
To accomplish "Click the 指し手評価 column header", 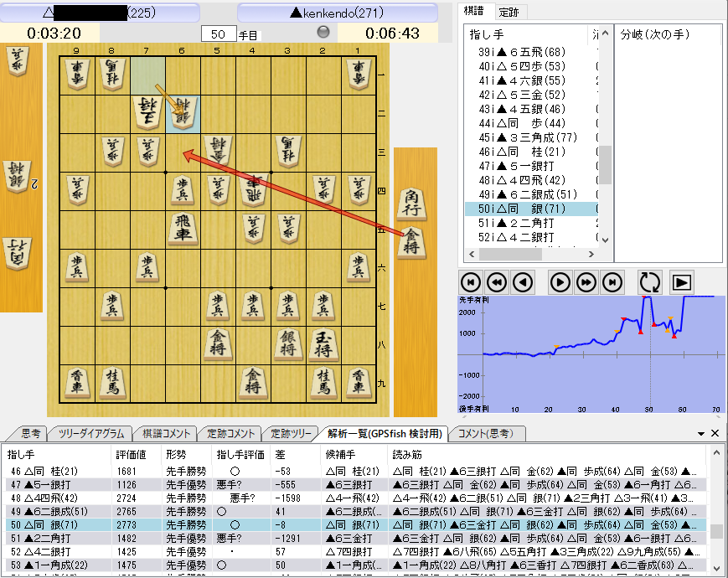I will pyautogui.click(x=241, y=455).
